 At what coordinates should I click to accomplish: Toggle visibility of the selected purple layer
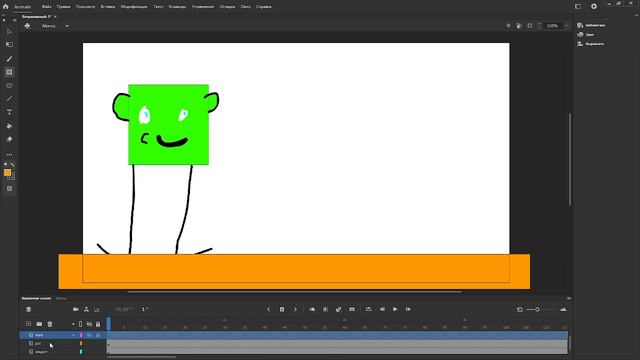[89, 335]
